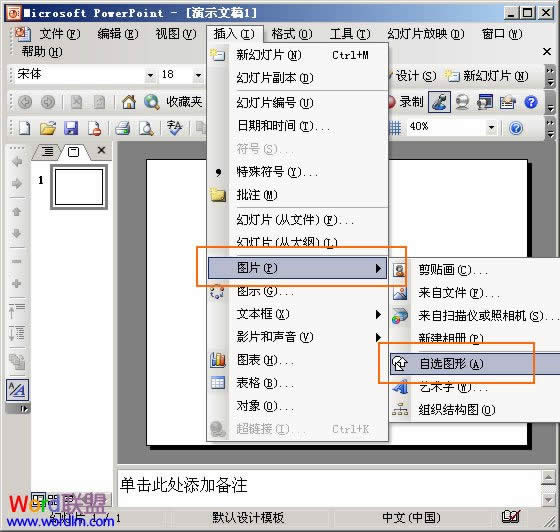The image size is (560, 532).
Task: Click the Show/Hide Grid icon
Action: point(394,127)
